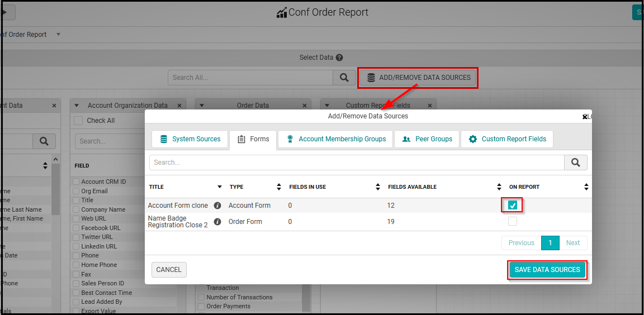Check the Best Contact Time field
Viewport: 644px width, 315px height.
tap(75, 293)
